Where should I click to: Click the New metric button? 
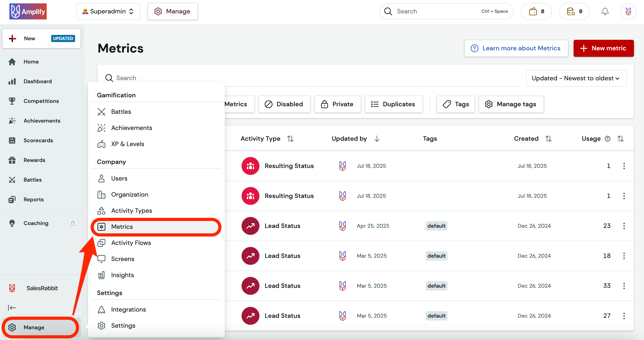click(603, 48)
